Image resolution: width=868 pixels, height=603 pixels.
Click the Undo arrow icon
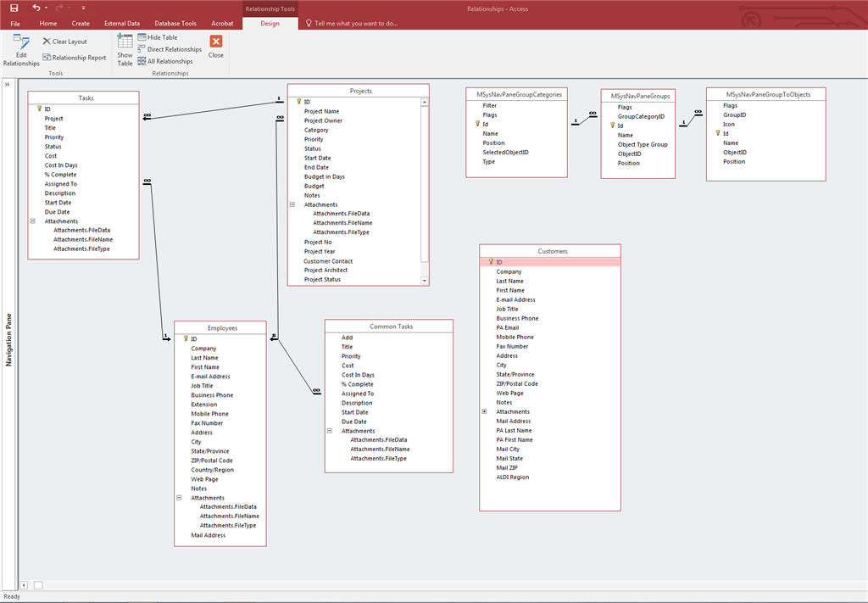click(x=36, y=8)
